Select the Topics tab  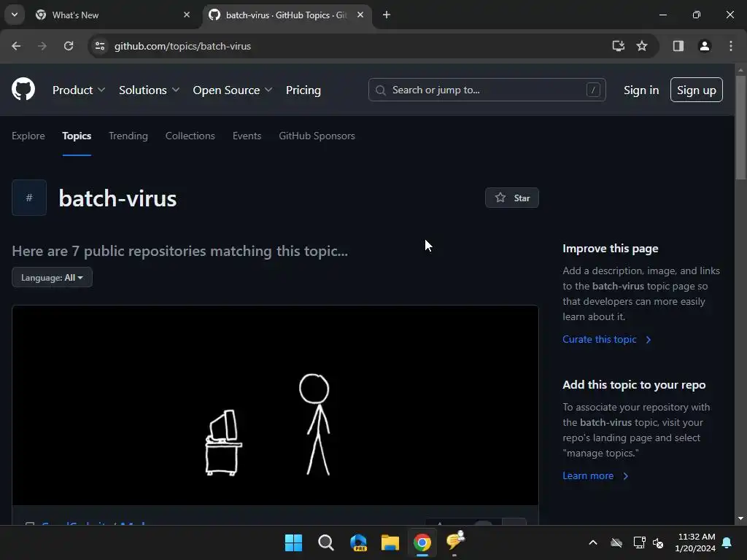(x=77, y=136)
